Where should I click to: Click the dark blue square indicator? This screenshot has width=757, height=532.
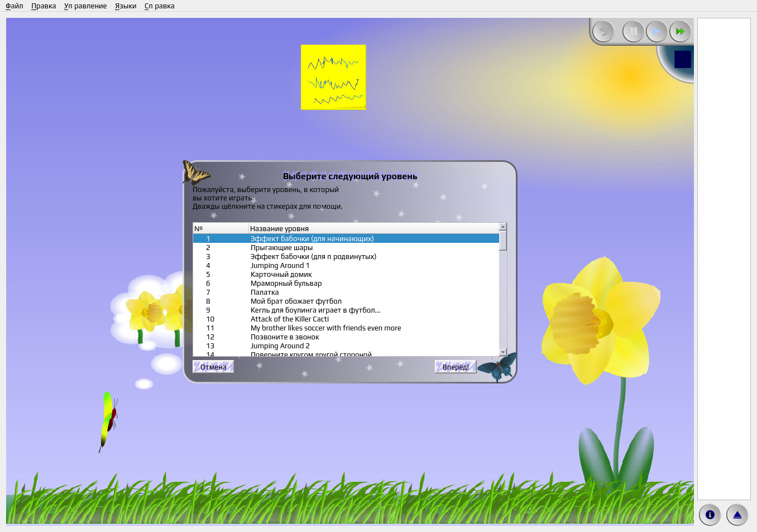[683, 59]
